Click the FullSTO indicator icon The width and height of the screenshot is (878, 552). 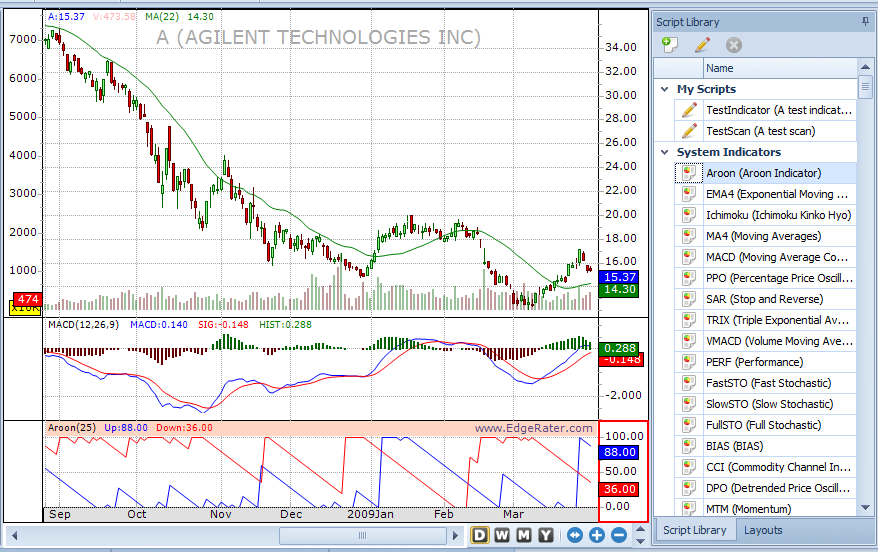pos(689,425)
